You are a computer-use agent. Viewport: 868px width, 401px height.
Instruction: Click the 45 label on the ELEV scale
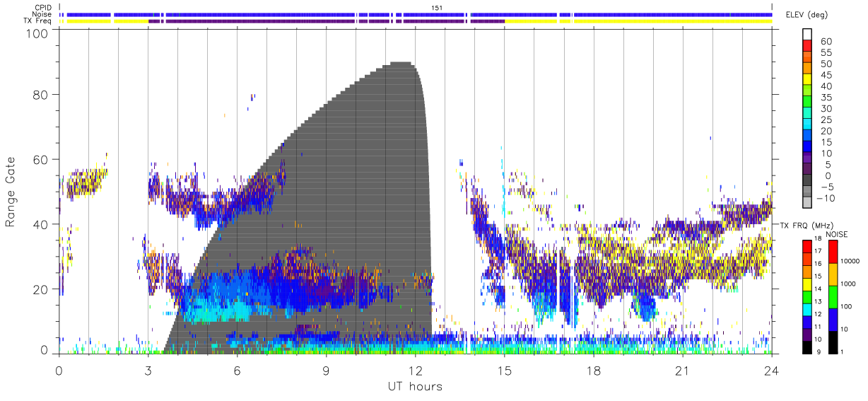tap(826, 76)
